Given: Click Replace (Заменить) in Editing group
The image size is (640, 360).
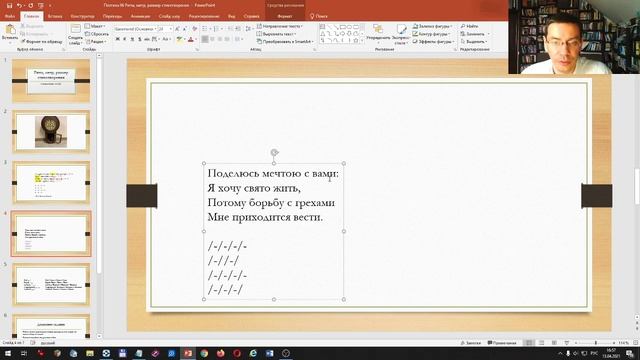Looking at the screenshot, I should (x=475, y=34).
